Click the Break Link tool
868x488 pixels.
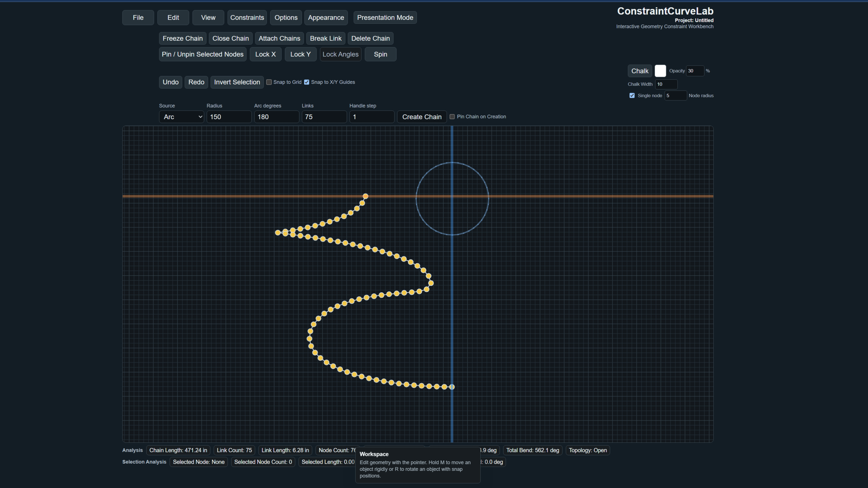click(325, 38)
